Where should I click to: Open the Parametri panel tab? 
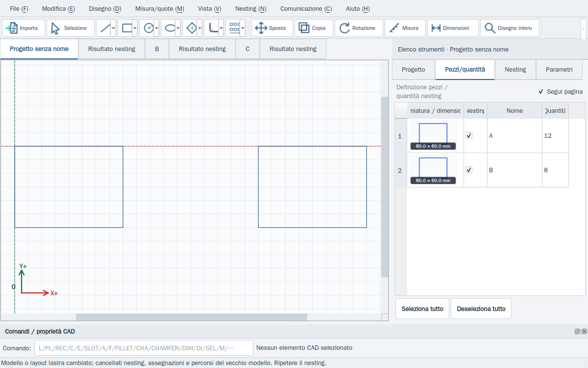(559, 70)
